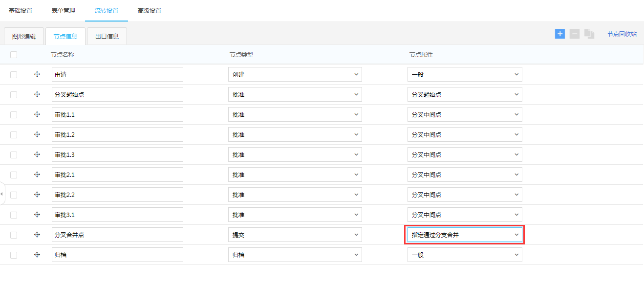
Task: Switch to the 图形编辑 tab
Action: pyautogui.click(x=24, y=36)
